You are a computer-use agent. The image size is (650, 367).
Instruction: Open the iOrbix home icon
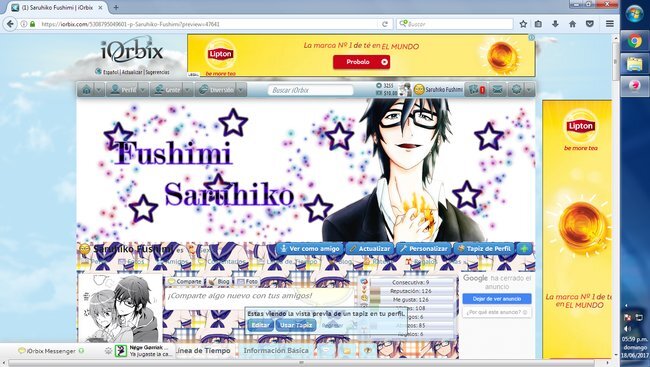[86, 90]
